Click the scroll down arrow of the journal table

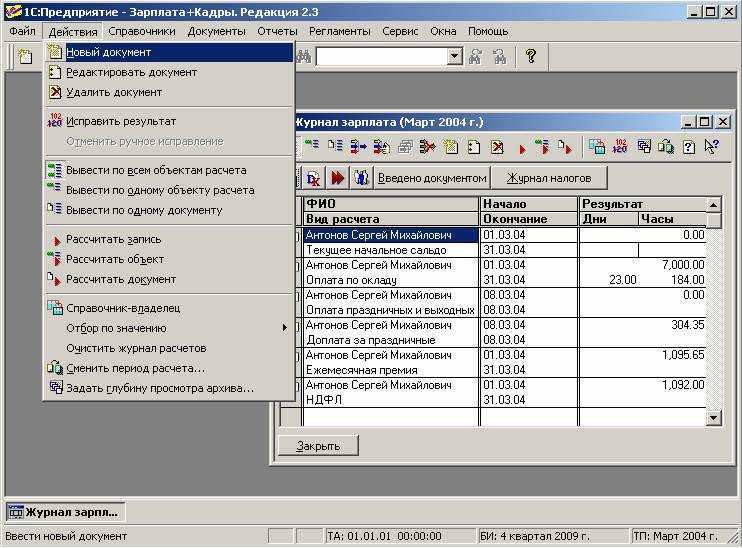[x=713, y=417]
